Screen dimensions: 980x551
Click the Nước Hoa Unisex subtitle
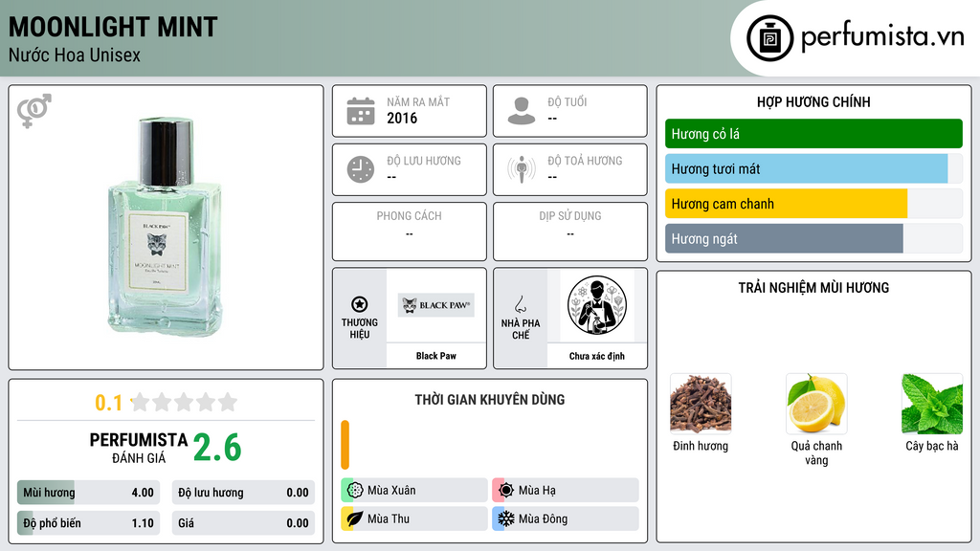pos(75,55)
